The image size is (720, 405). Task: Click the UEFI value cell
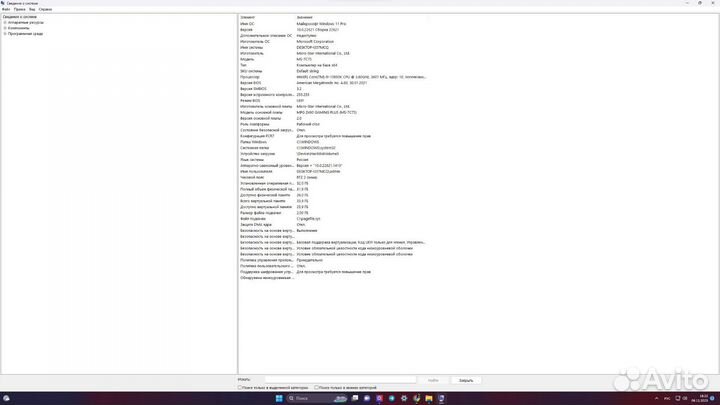(300, 101)
